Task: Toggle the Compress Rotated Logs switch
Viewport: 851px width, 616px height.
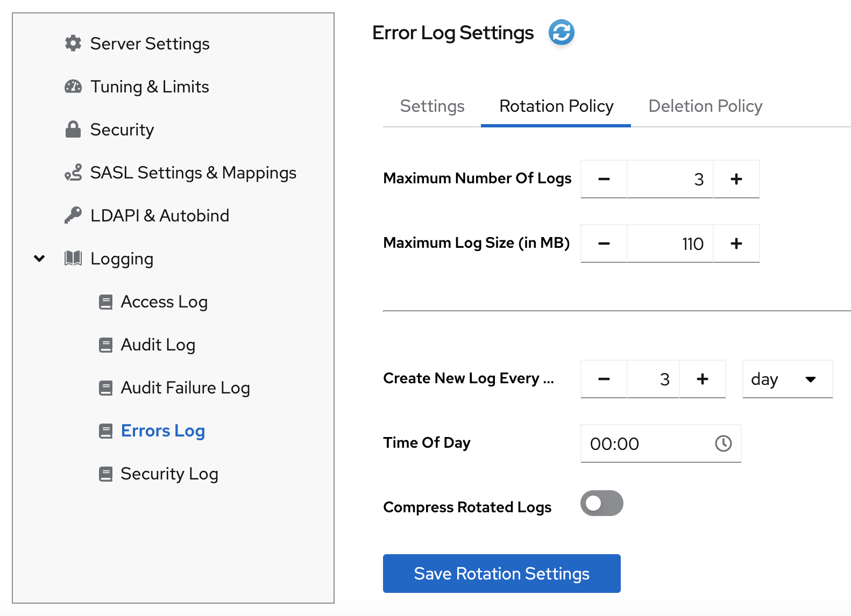Action: [x=601, y=504]
